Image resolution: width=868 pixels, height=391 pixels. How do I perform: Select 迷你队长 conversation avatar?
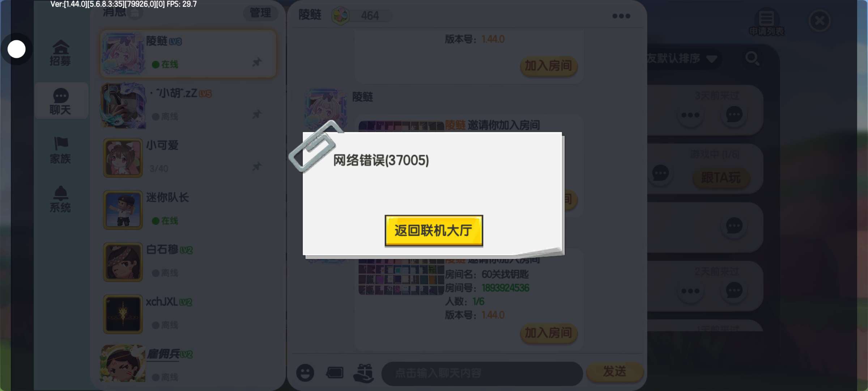click(123, 210)
